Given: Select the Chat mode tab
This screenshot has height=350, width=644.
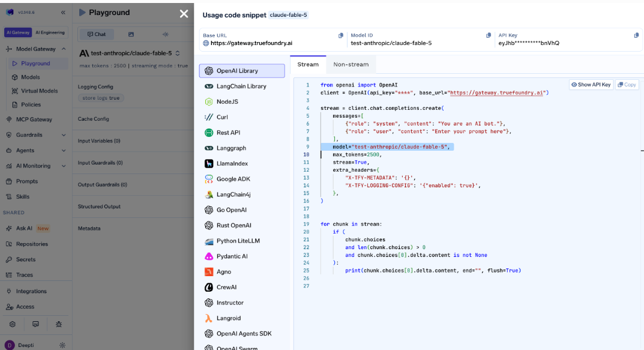Looking at the screenshot, I should point(97,34).
